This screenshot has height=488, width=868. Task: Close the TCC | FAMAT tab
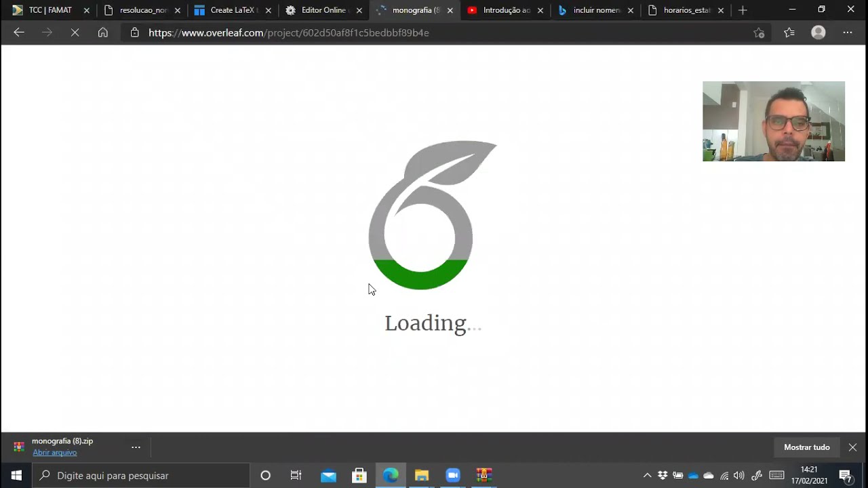pyautogui.click(x=86, y=10)
